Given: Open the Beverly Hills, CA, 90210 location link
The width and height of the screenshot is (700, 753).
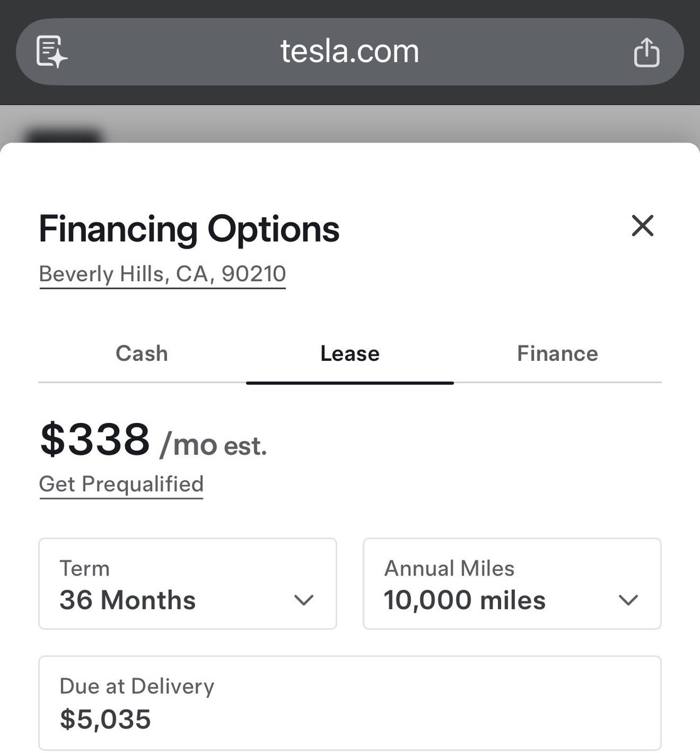Looking at the screenshot, I should coord(162,274).
